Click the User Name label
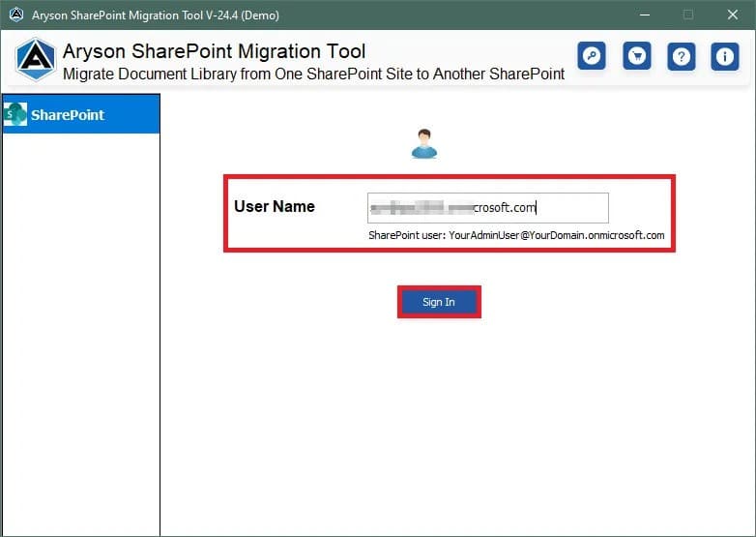Screen dimensions: 756x537 pos(275,206)
